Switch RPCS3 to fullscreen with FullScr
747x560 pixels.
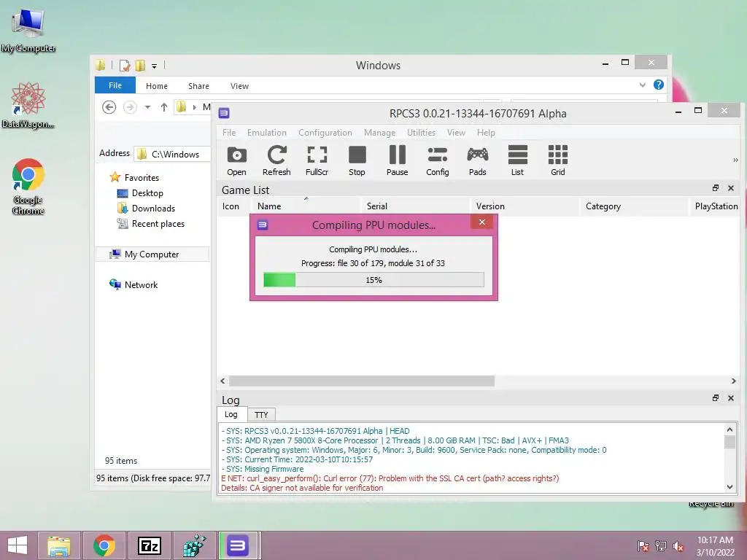point(317,161)
